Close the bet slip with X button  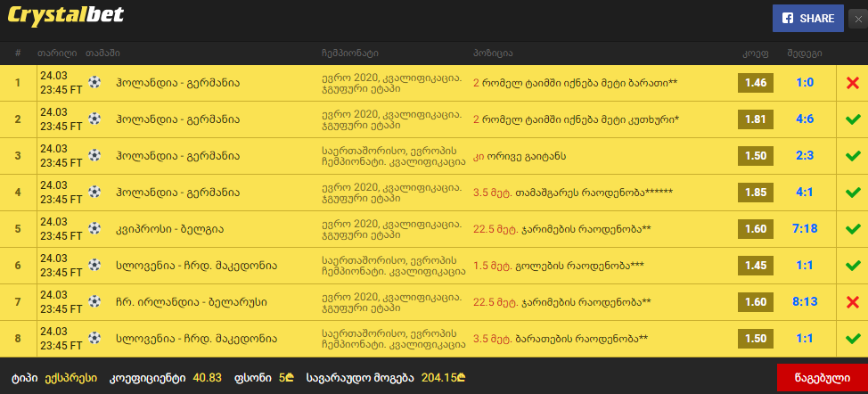coord(858,19)
